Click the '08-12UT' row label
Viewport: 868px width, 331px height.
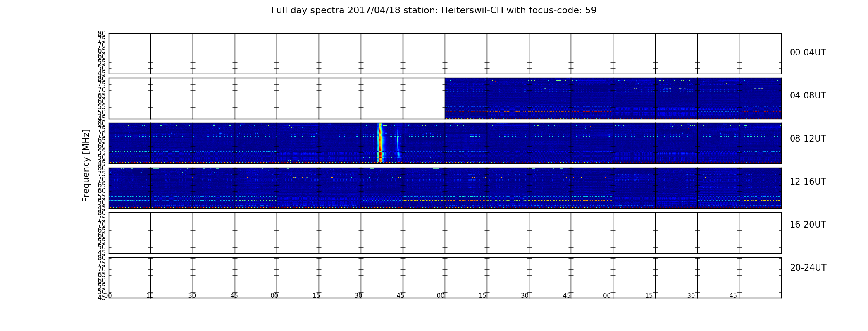[808, 139]
